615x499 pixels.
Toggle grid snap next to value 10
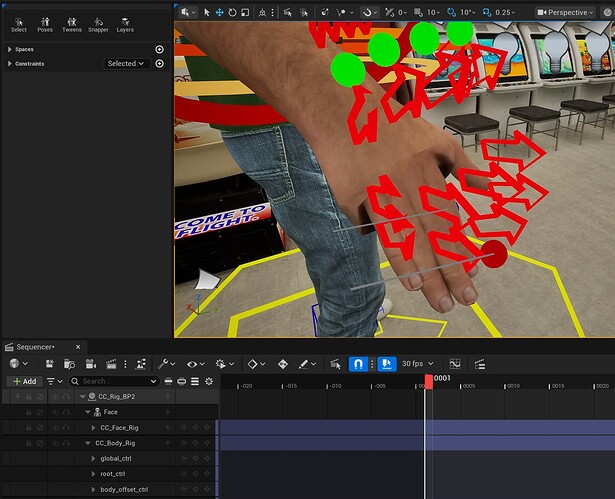[419, 13]
